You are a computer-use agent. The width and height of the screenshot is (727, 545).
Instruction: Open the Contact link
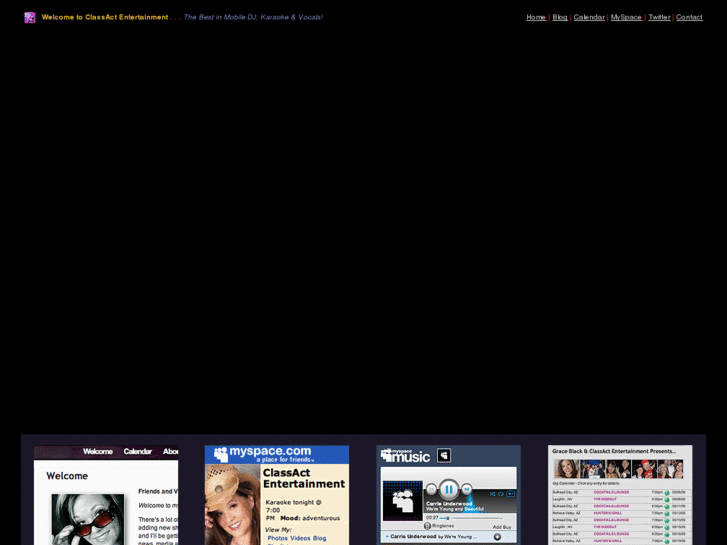tap(689, 17)
